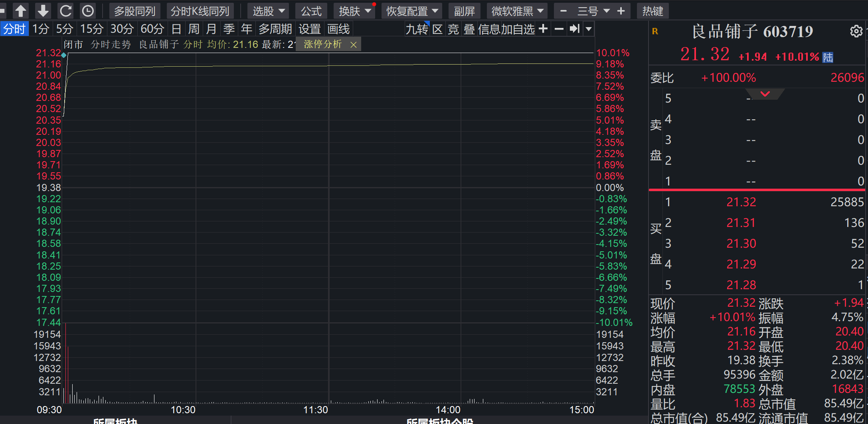Close the 涨停分析 tag
Image resolution: width=868 pixels, height=424 pixels.
click(353, 45)
